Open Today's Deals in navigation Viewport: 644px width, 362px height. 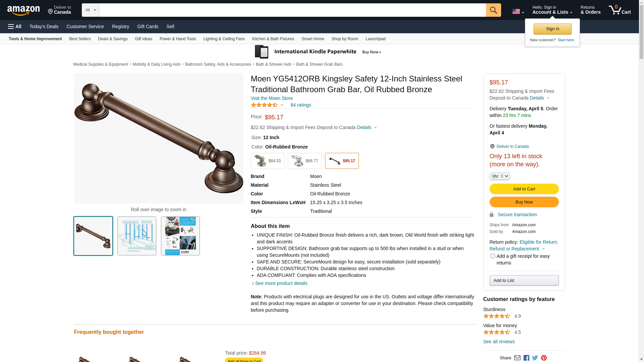(44, 26)
